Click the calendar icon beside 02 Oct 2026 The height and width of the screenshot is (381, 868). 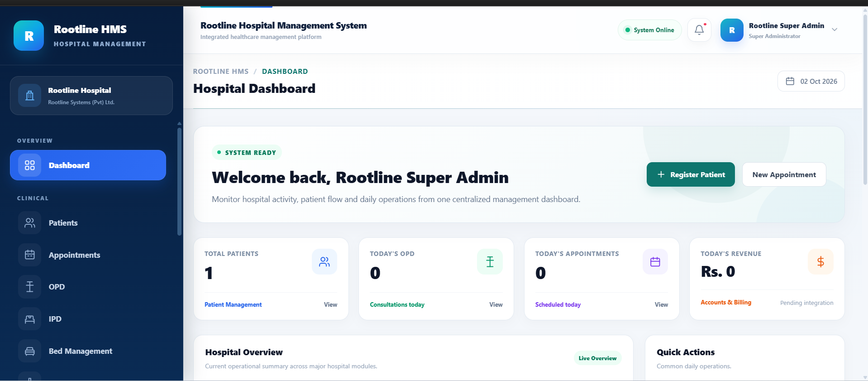(790, 81)
